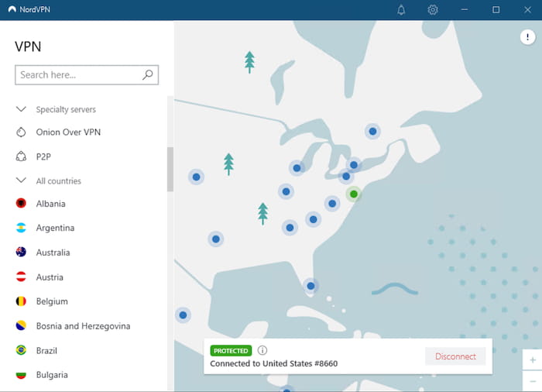542x392 pixels.
Task: Open connection info icon beside PROTECTED
Action: tap(262, 350)
